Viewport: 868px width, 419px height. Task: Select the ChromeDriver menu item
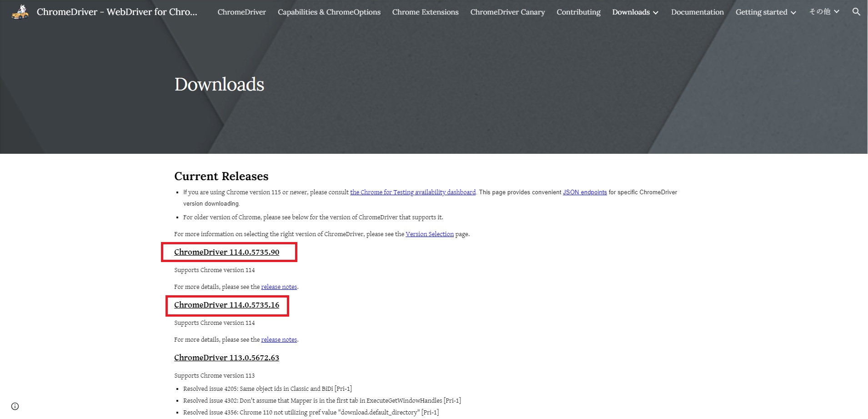(241, 12)
